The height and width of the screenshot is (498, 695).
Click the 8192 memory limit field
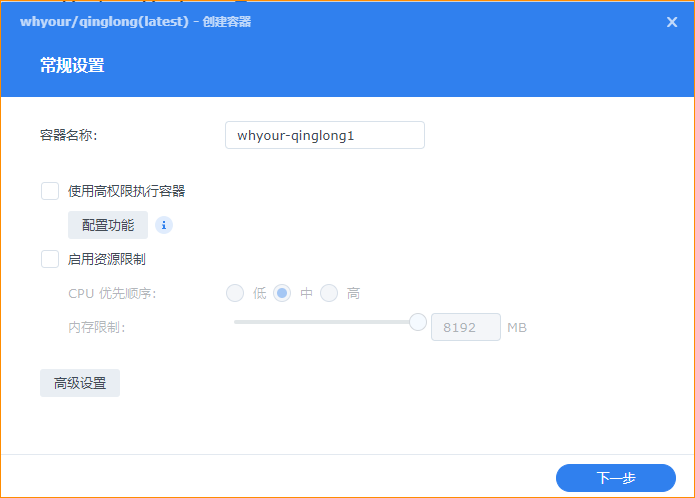[x=465, y=327]
